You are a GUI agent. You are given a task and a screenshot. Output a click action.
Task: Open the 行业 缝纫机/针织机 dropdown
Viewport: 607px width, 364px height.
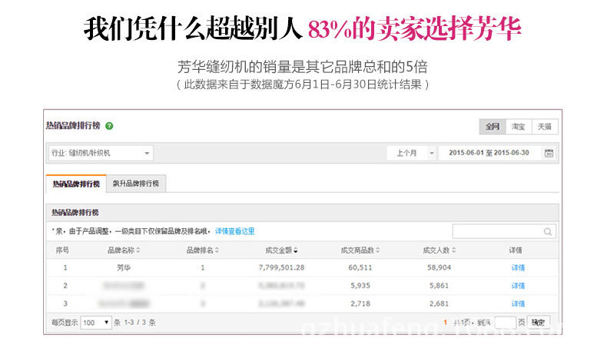(100, 153)
